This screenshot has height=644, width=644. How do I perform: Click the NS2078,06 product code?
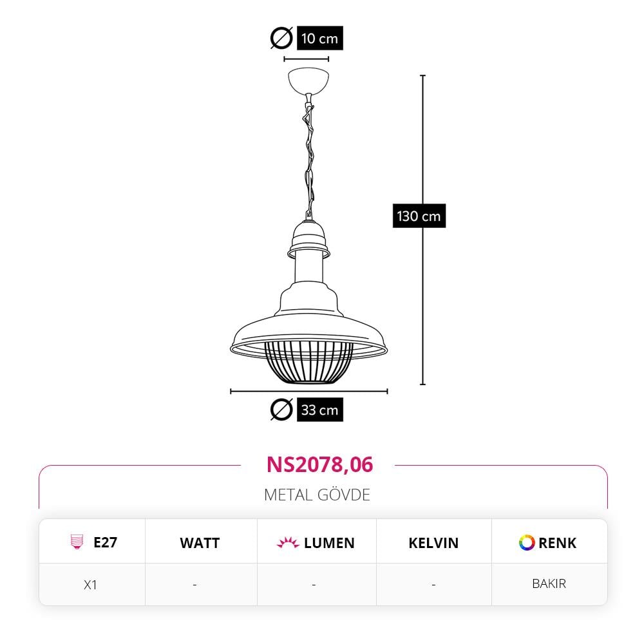[319, 464]
